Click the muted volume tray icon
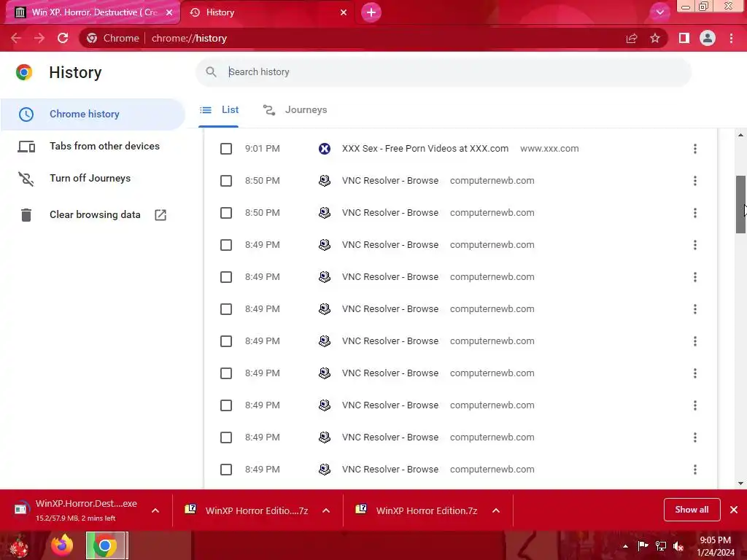 tap(678, 545)
